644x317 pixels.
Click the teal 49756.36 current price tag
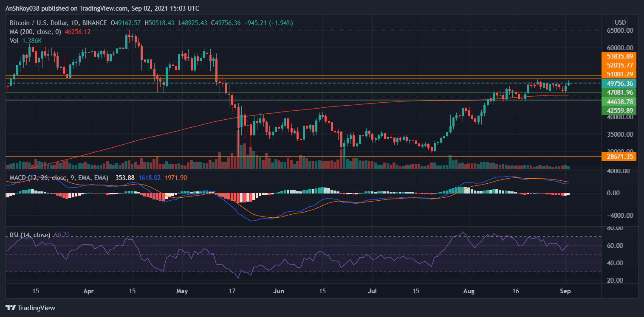(x=619, y=84)
